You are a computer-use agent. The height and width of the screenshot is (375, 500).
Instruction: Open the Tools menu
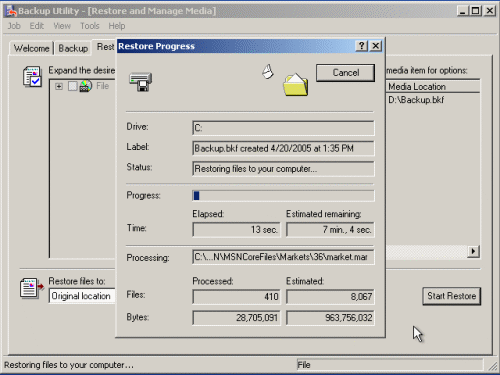click(x=90, y=26)
